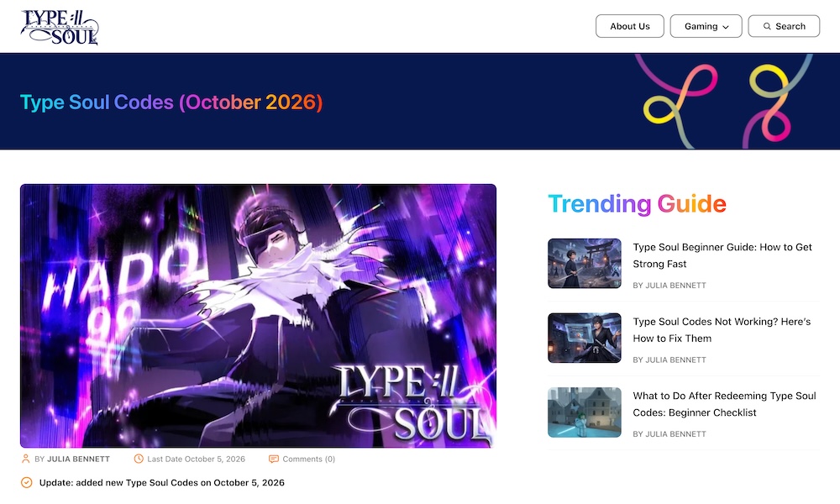Open Codes Not Working fix article link

[x=722, y=330]
